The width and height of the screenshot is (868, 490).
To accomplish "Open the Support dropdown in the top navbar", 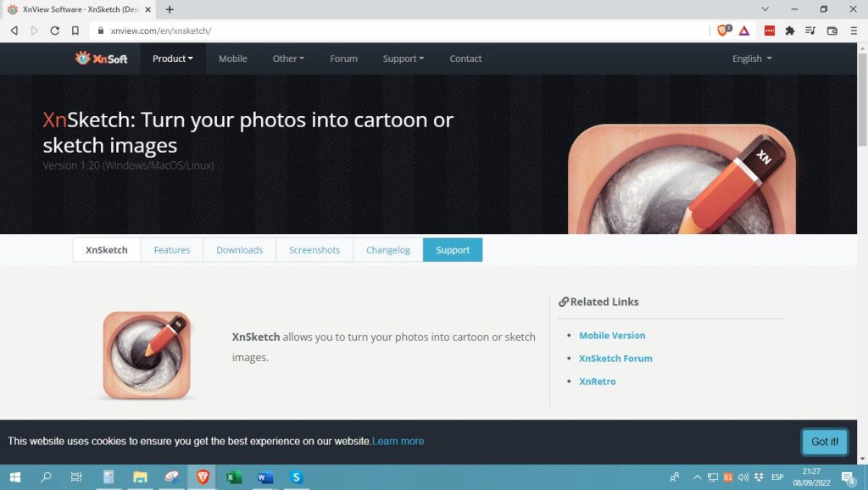I will (403, 58).
